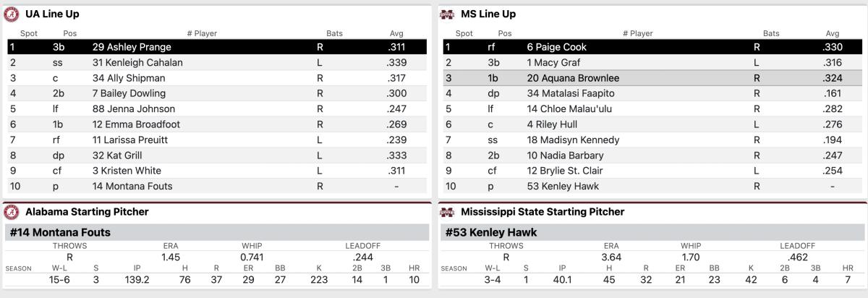Click the Avg column header in UA lineup
Image resolution: width=868 pixels, height=298 pixels.
coord(396,33)
